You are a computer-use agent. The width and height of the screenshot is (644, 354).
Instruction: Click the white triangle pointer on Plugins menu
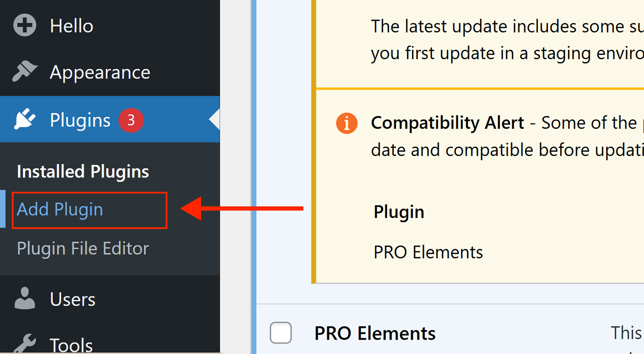click(214, 119)
